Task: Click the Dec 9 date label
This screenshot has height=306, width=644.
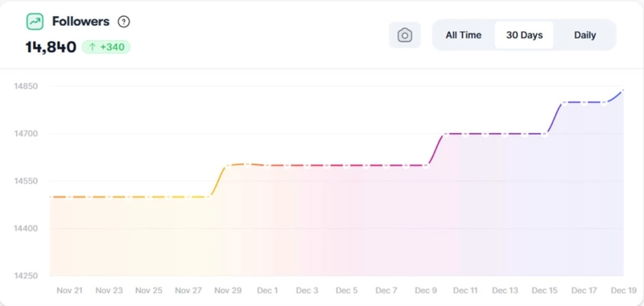Action: [426, 291]
